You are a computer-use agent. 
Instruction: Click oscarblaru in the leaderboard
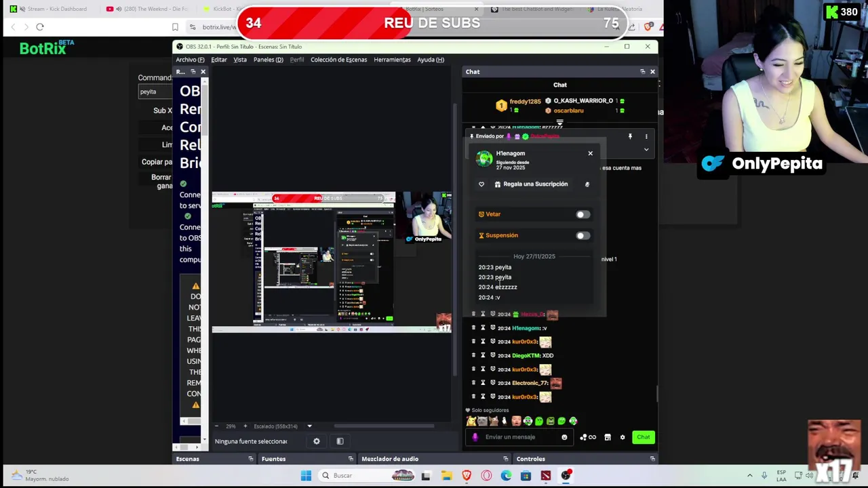click(568, 110)
